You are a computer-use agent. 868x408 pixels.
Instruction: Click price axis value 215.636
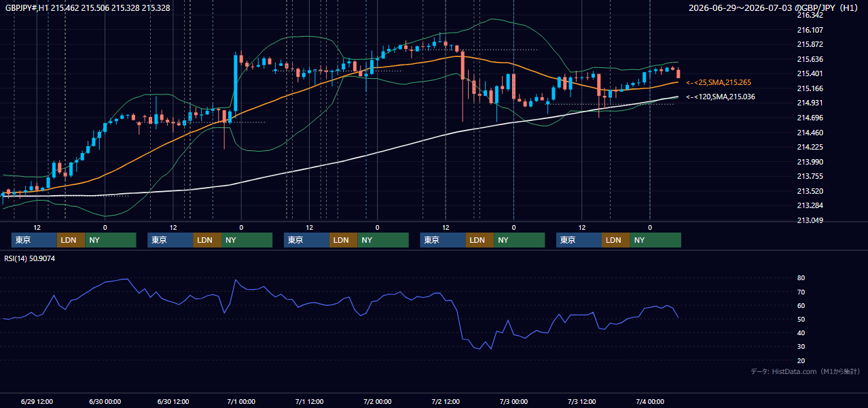coord(810,59)
